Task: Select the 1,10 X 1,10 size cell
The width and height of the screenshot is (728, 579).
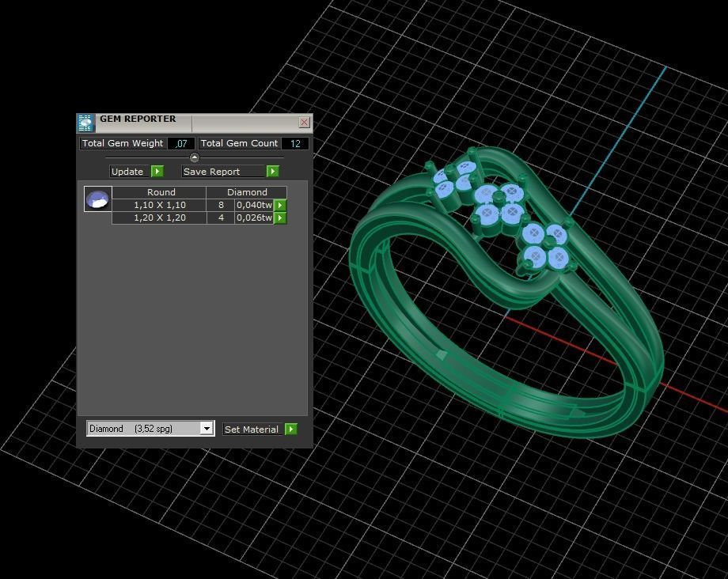Action: click(159, 205)
